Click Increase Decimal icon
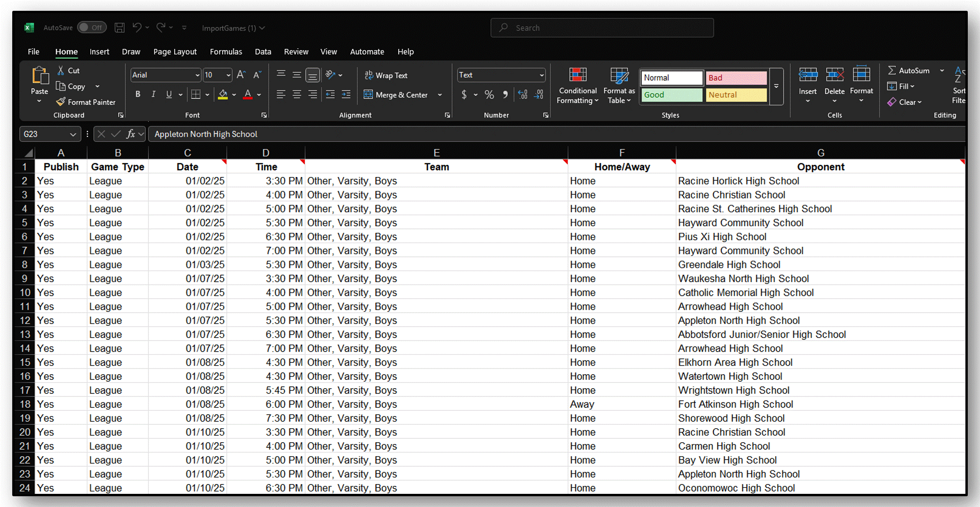 pos(523,94)
